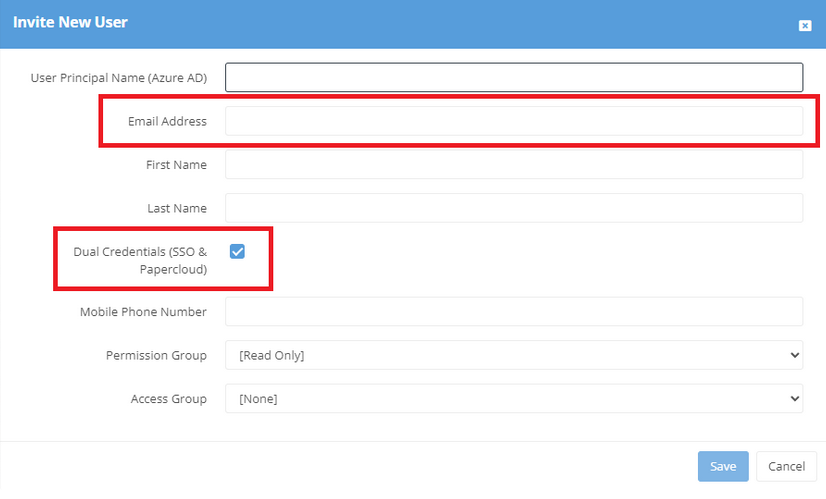Click the Email Address input field
The image size is (826, 499).
point(514,121)
